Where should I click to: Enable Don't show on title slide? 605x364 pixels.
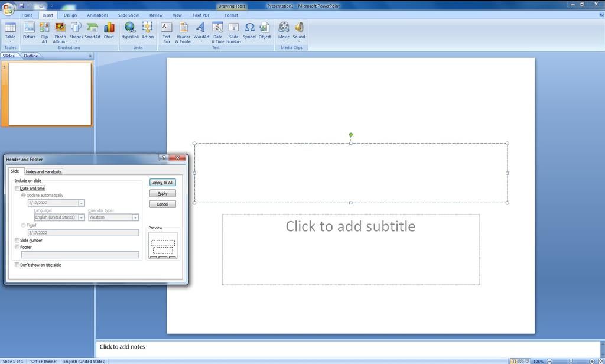(x=17, y=265)
